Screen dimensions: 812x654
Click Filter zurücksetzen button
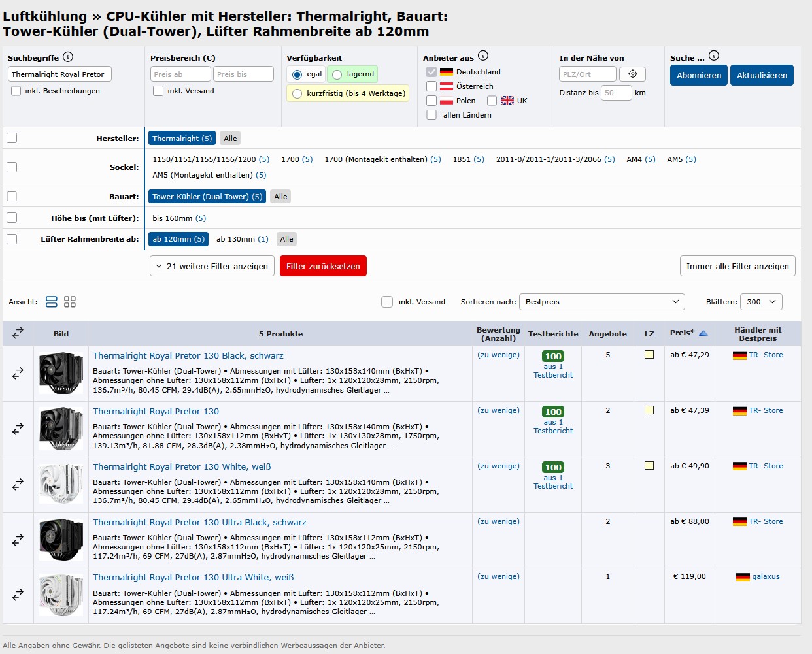(323, 266)
